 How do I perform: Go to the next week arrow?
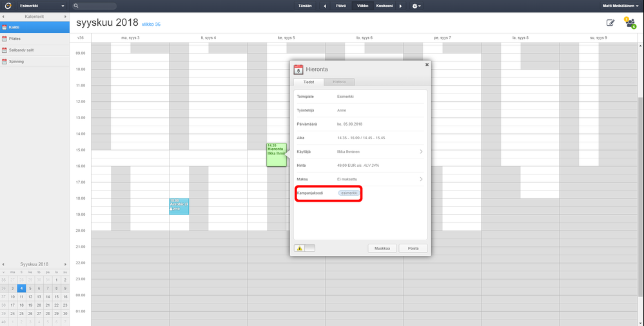coord(400,6)
